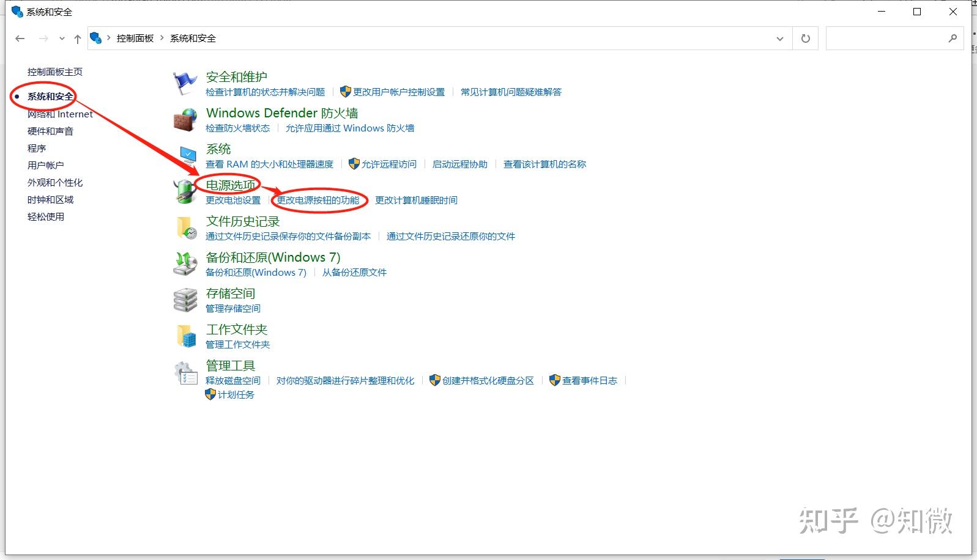Click 控制面板 in the breadcrumb path
Screen dimensions: 977x560
tap(135, 38)
